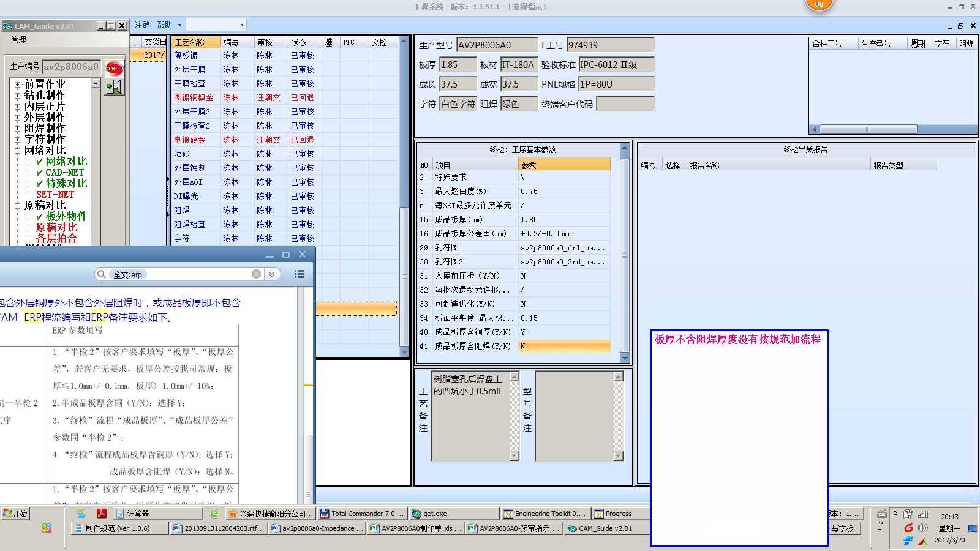Select the SET-NET tree item
This screenshot has height=551, width=980.
coord(55,195)
